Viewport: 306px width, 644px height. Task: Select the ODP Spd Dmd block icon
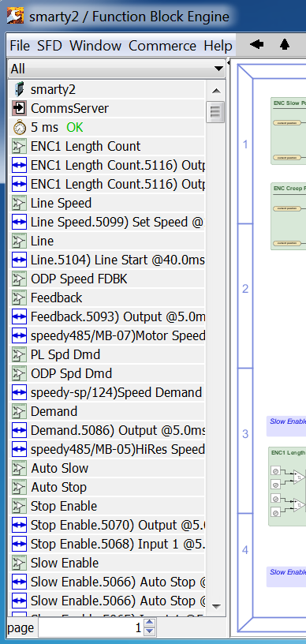click(x=19, y=373)
